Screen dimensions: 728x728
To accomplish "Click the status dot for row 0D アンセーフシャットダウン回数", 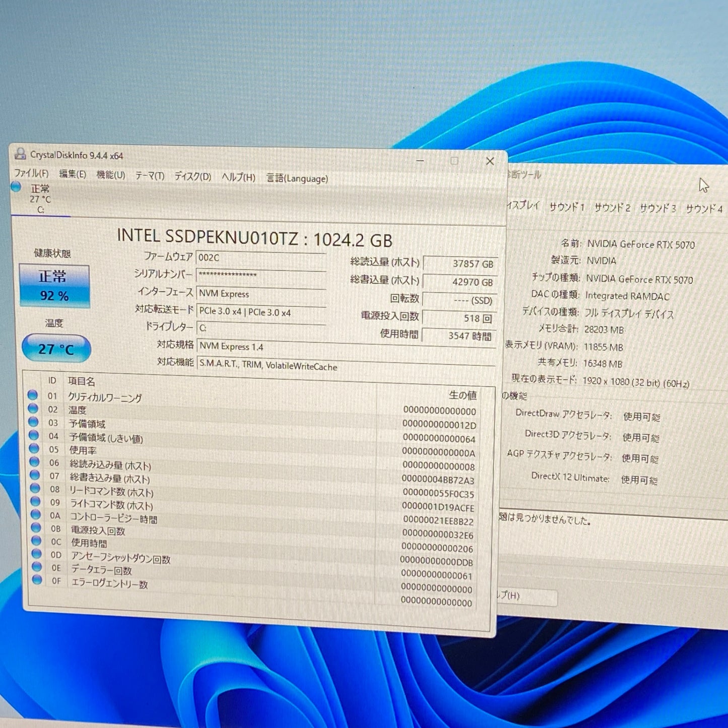I will tap(37, 554).
